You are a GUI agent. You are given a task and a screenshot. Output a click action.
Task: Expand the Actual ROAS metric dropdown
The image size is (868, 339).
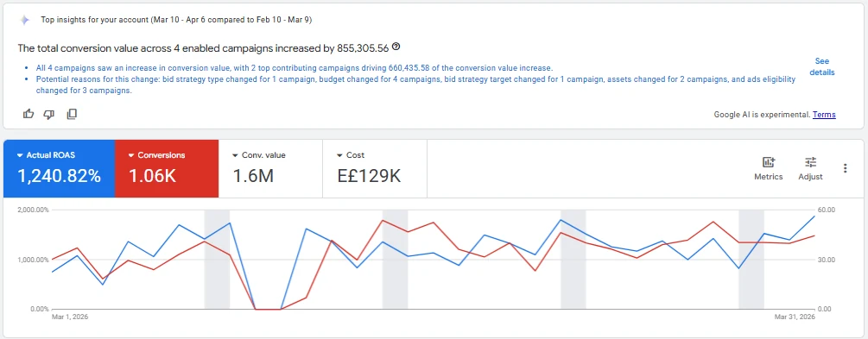(20, 155)
